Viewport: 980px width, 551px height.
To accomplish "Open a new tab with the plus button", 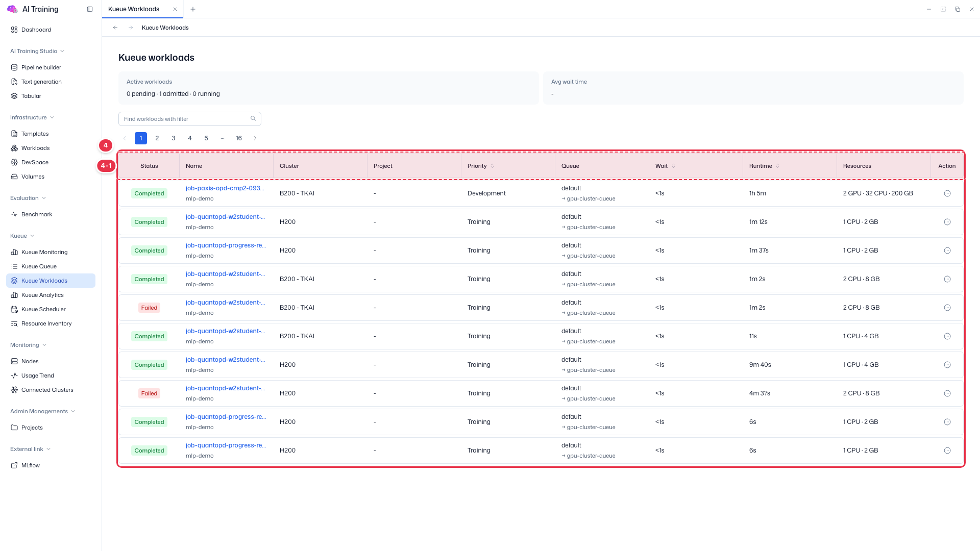I will (192, 9).
